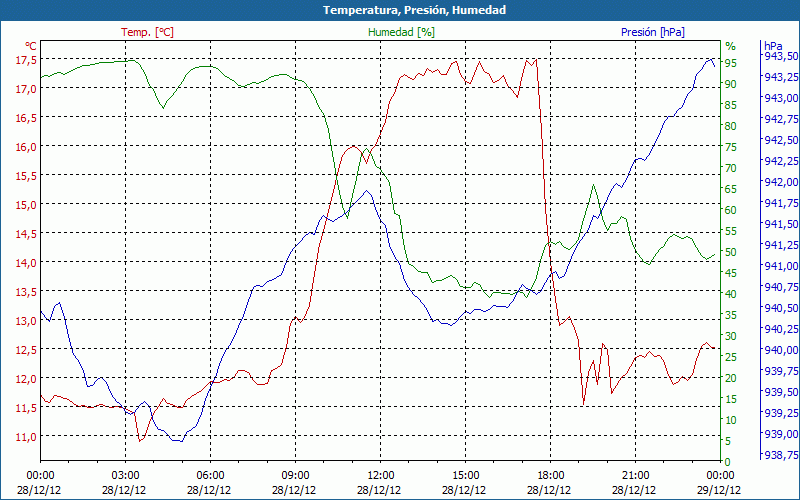The height and width of the screenshot is (500, 800).
Task: Click the chart title 'Temperatura, Presión, Humedad'
Action: (x=414, y=10)
